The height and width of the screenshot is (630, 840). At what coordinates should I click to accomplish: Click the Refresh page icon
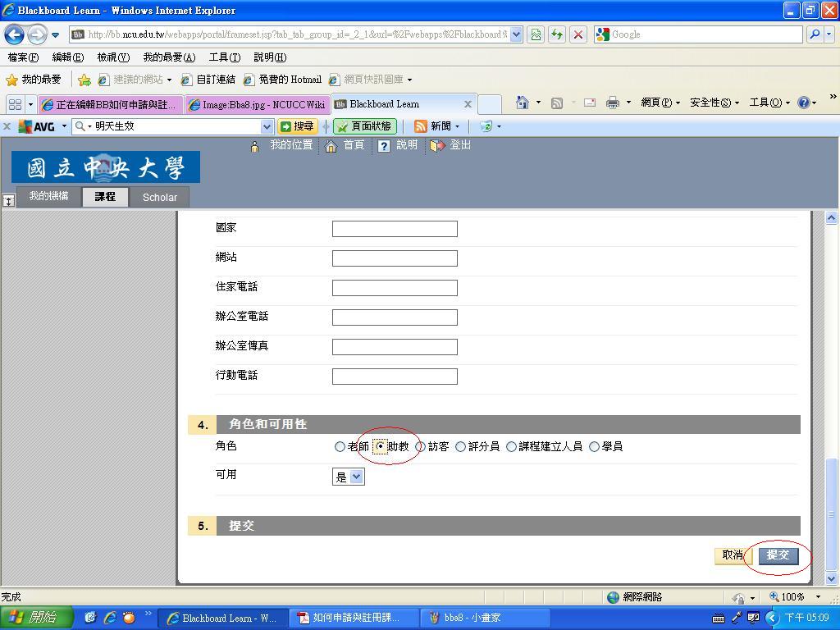point(558,34)
